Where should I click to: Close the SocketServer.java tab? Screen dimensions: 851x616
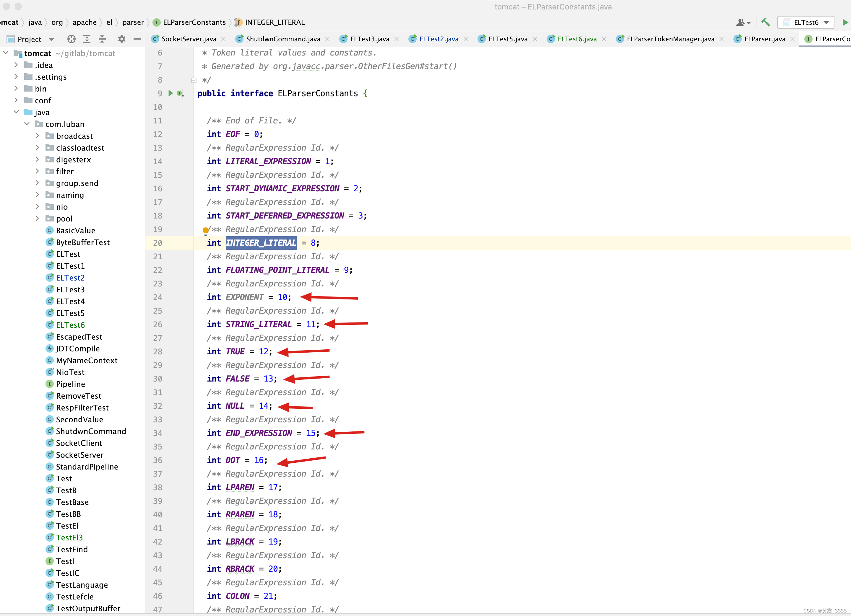click(x=224, y=39)
